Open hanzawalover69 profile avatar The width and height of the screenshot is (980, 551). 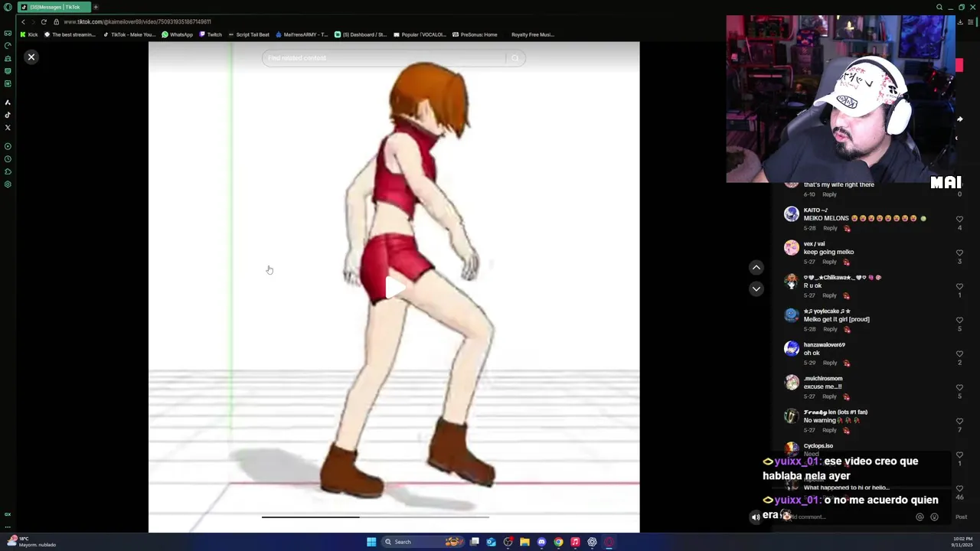(x=792, y=349)
